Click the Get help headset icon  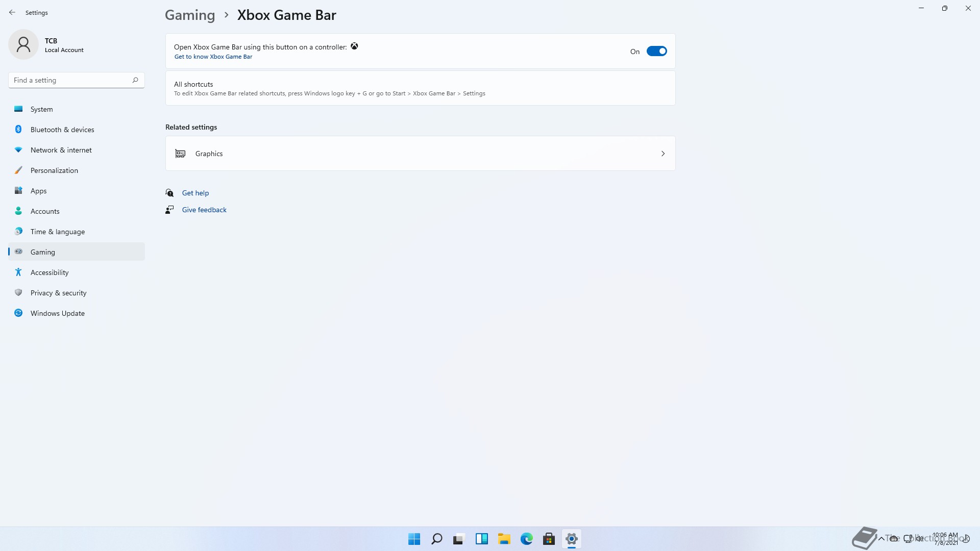click(169, 193)
